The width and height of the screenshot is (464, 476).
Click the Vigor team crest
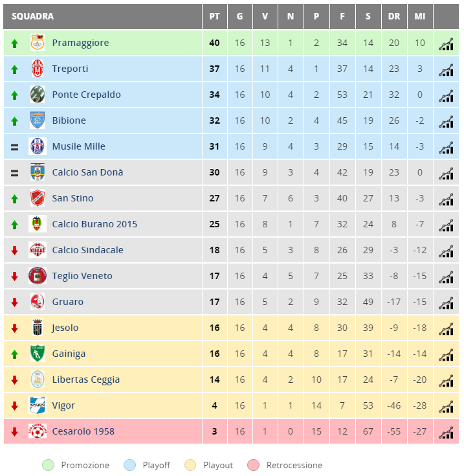click(38, 405)
